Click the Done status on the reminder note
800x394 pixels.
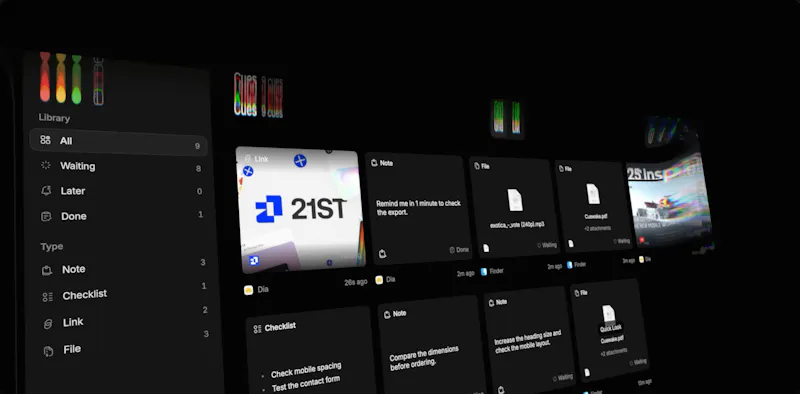click(x=459, y=250)
